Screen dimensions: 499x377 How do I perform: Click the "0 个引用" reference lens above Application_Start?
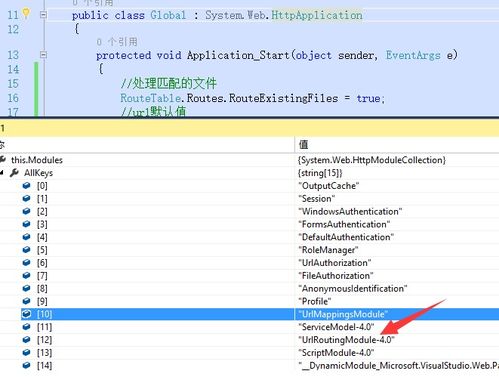click(x=117, y=42)
